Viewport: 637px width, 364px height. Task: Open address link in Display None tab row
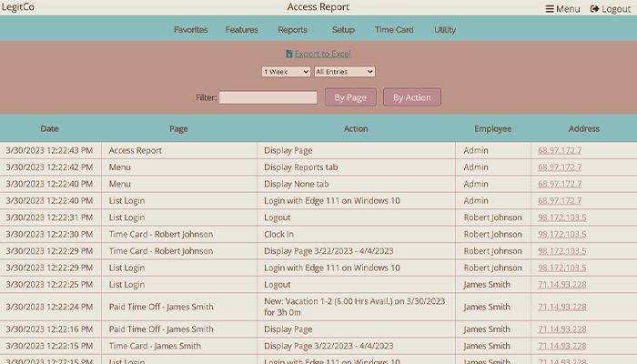[560, 184]
